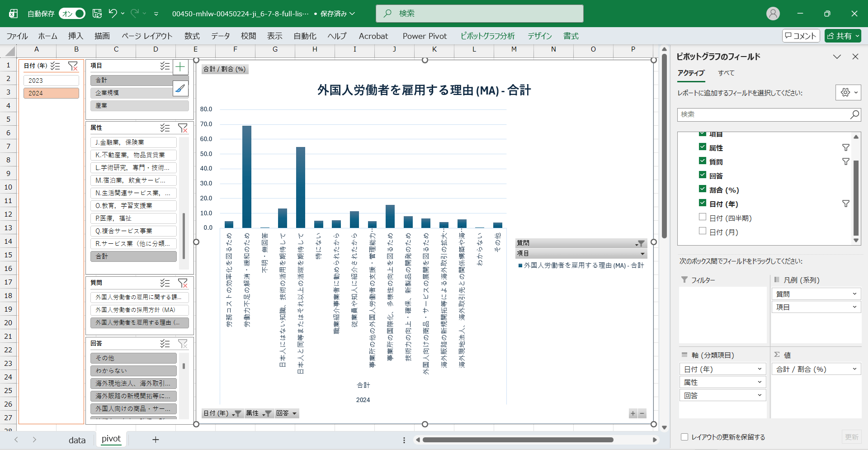The image size is (868, 450).
Task: Clear filter on 日付 (年) slicer
Action: point(72,66)
